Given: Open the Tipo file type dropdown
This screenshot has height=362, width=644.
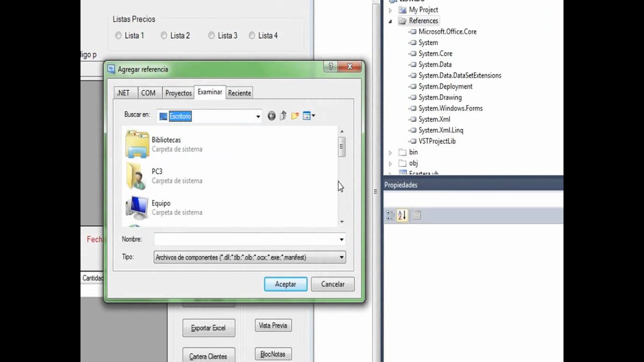Looking at the screenshot, I should pyautogui.click(x=342, y=257).
